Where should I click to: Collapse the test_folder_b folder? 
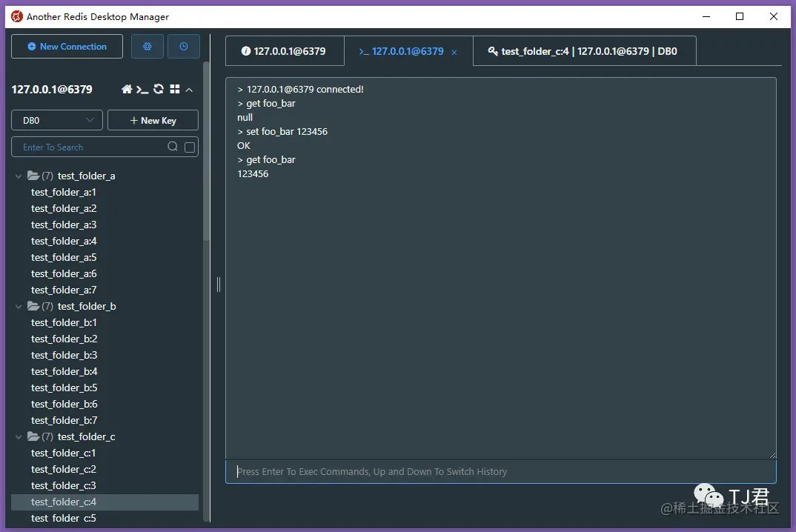point(19,307)
